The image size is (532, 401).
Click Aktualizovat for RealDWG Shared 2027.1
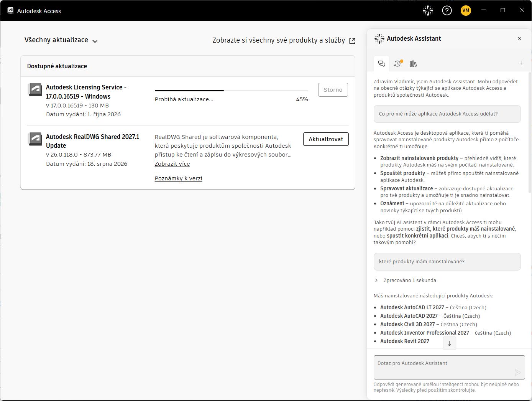(326, 139)
